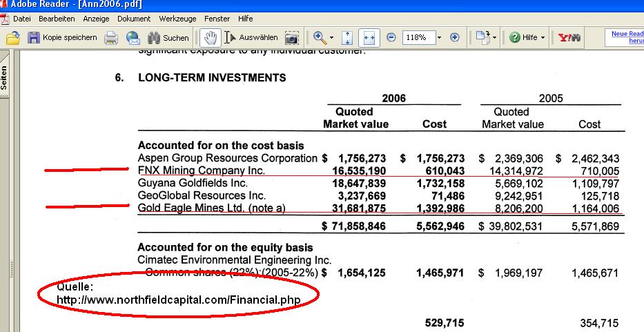Click the northfieldcapital.com URL text
The image size is (644, 332).
coord(179,300)
